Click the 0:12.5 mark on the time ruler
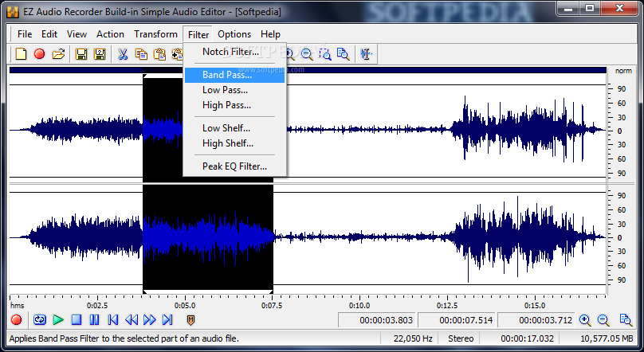The image size is (644, 352). 447,305
